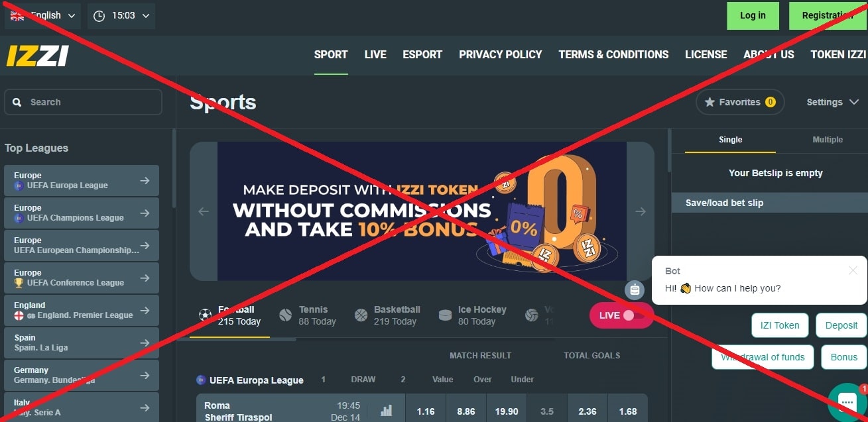Open the English language dropdown

pos(43,15)
